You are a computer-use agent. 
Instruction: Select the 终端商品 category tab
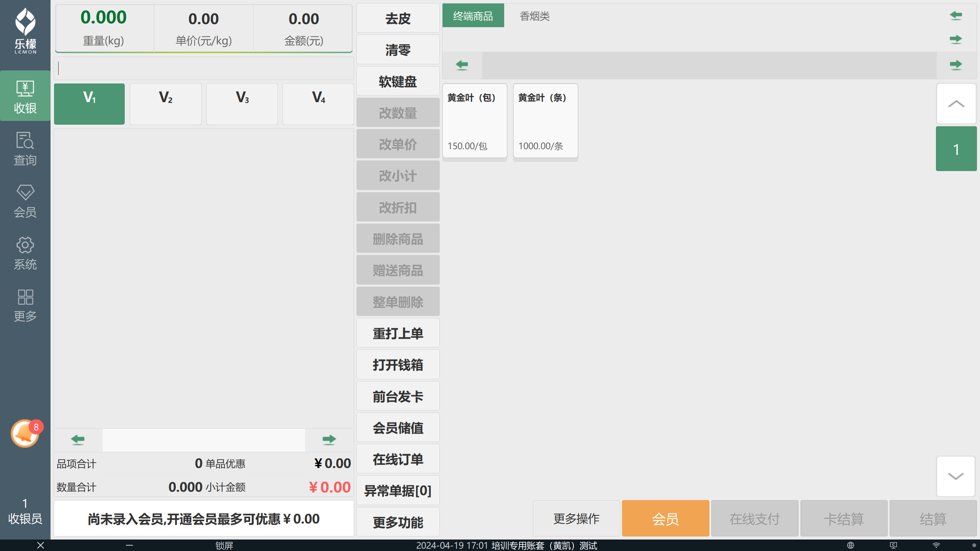(x=473, y=16)
